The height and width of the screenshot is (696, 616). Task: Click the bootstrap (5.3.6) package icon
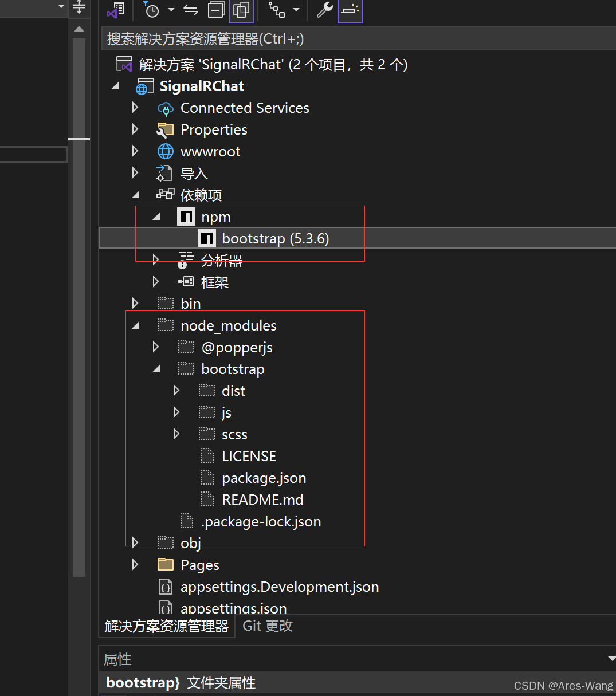206,238
